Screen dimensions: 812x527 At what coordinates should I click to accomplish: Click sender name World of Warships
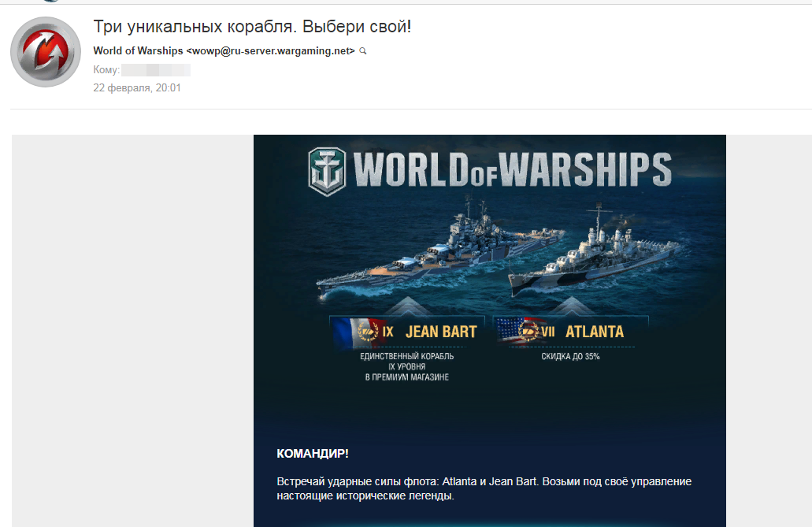tap(139, 50)
